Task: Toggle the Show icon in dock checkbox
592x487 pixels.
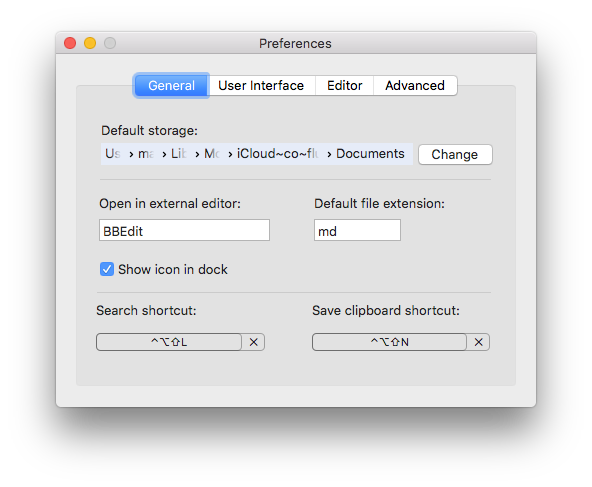Action: pyautogui.click(x=107, y=269)
